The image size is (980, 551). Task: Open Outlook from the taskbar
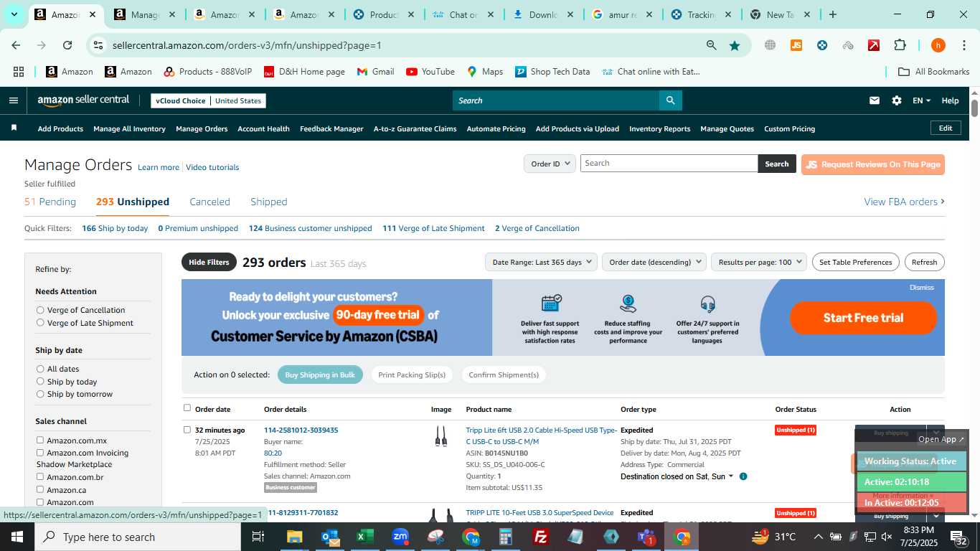pos(330,537)
